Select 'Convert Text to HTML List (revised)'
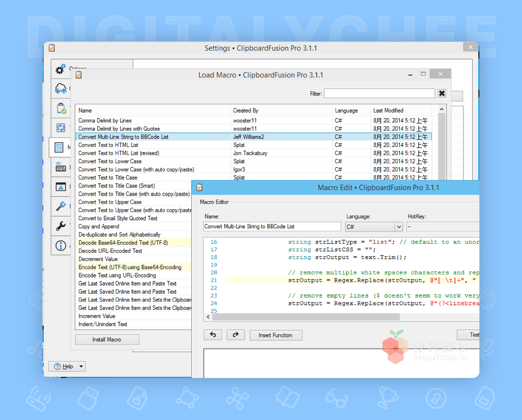This screenshot has width=522, height=420. (254, 153)
